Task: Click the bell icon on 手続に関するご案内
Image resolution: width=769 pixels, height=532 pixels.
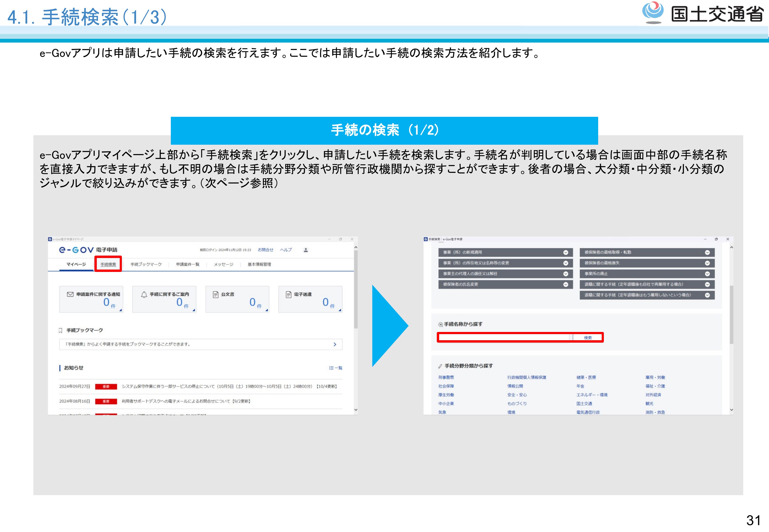Action: click(x=144, y=294)
